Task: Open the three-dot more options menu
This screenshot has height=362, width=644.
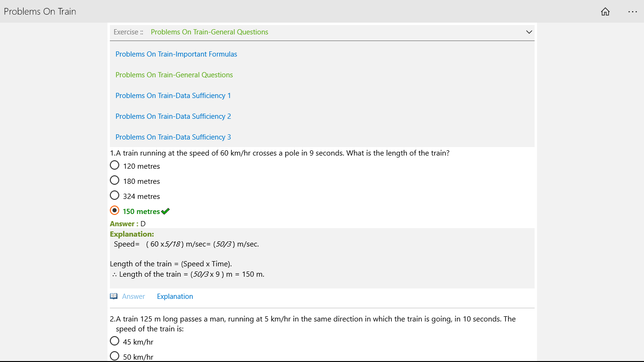Action: tap(633, 12)
